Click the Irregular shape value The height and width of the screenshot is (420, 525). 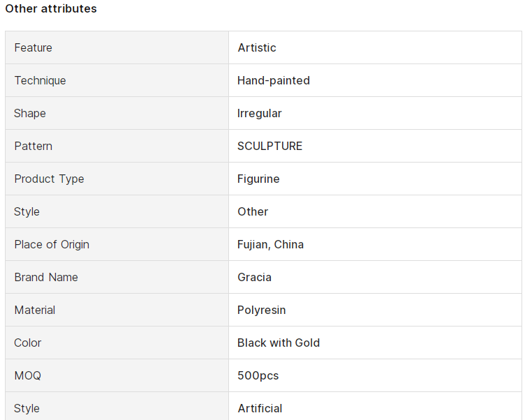260,114
